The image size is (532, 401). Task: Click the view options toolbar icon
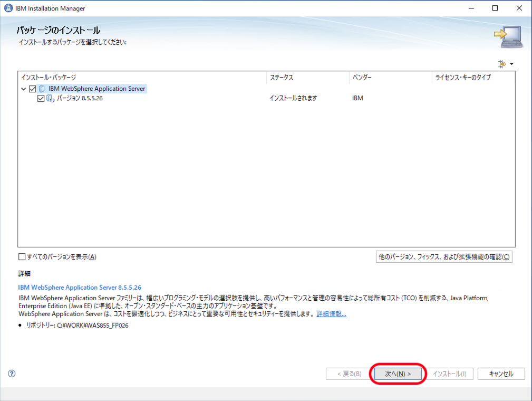(502, 64)
